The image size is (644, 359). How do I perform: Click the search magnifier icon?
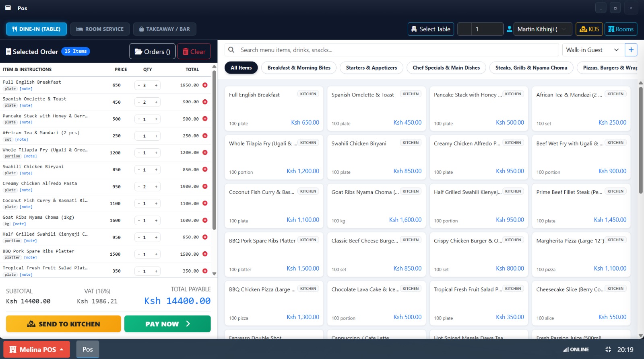pos(231,50)
